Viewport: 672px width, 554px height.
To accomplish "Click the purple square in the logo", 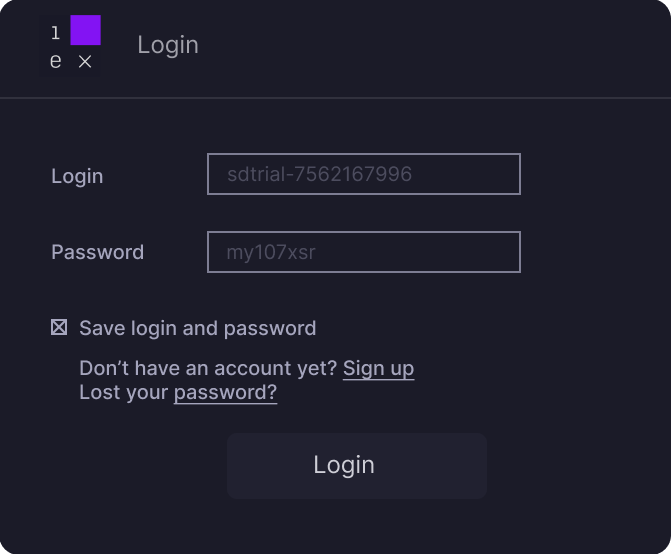I will pyautogui.click(x=86, y=30).
